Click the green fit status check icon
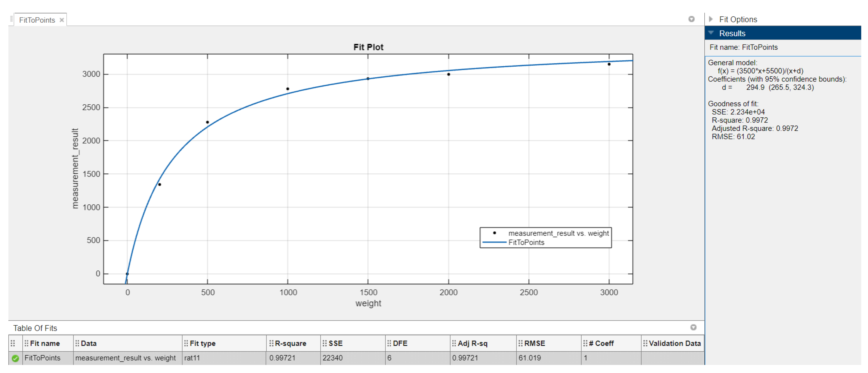 point(15,358)
